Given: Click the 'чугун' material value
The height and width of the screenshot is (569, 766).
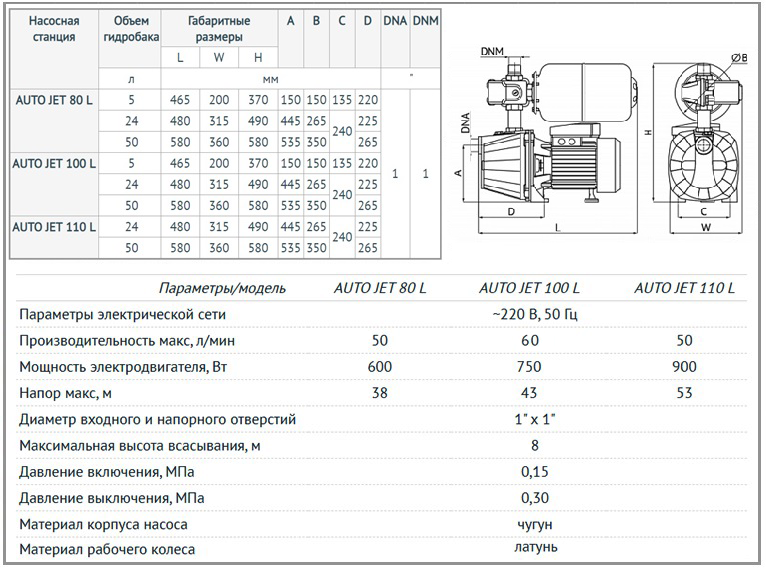Looking at the screenshot, I should click(535, 525).
